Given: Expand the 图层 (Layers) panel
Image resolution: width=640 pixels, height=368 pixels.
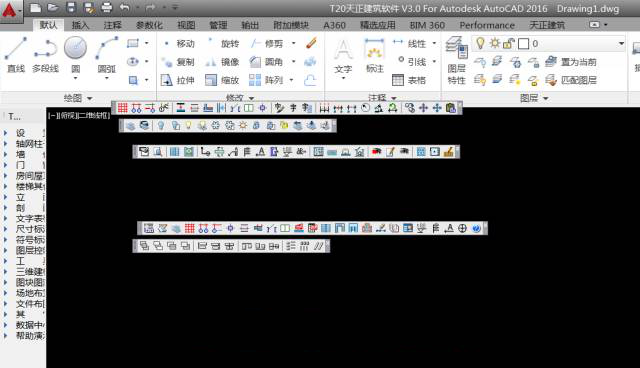Looking at the screenshot, I should [x=534, y=98].
